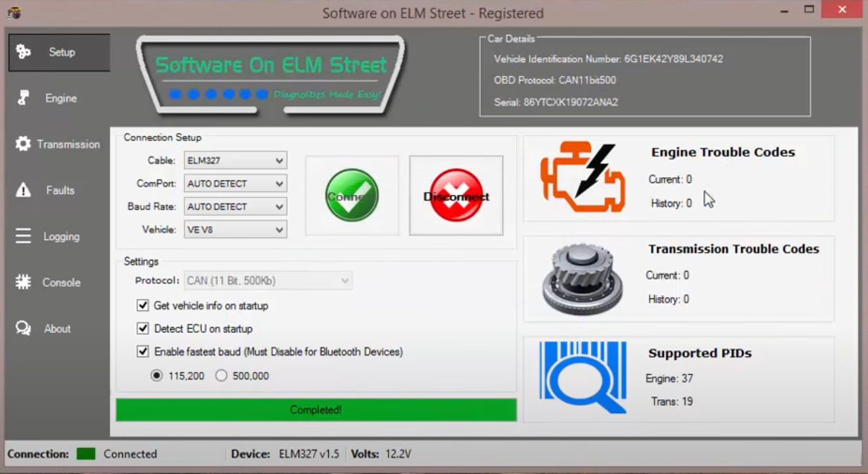The height and width of the screenshot is (474, 868).
Task: Uncheck Detect ECU on startup
Action: tap(142, 328)
